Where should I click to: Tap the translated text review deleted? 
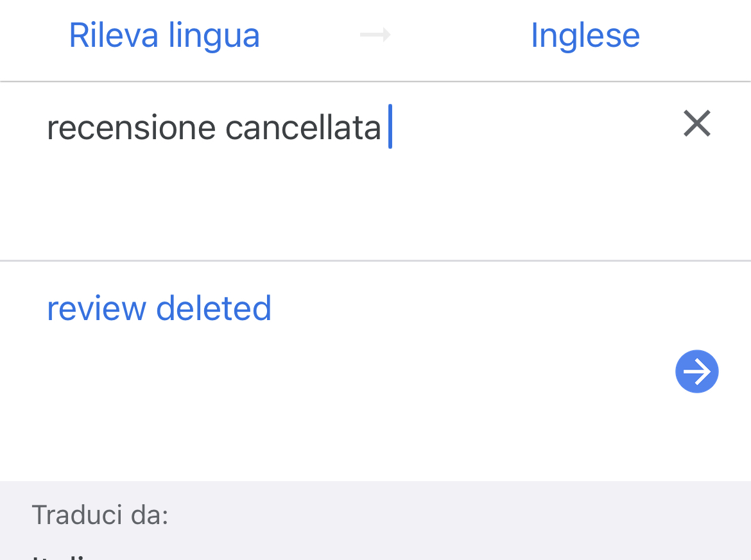tap(159, 309)
